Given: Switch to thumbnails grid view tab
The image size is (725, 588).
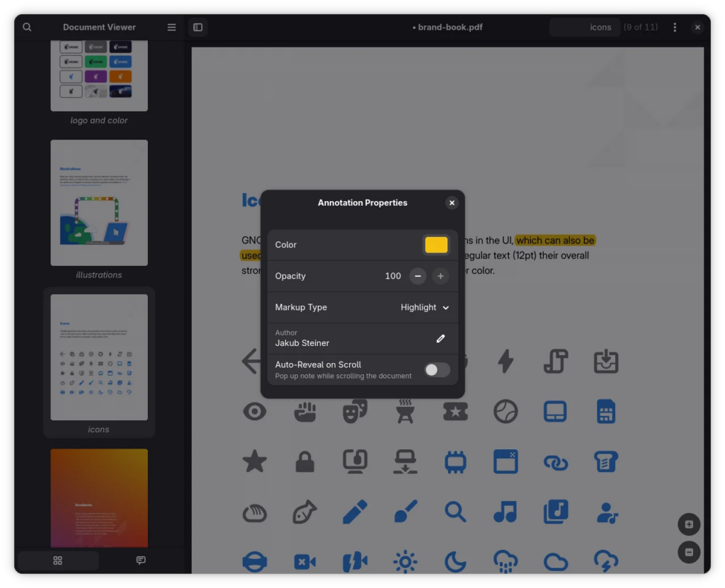Looking at the screenshot, I should (58, 560).
